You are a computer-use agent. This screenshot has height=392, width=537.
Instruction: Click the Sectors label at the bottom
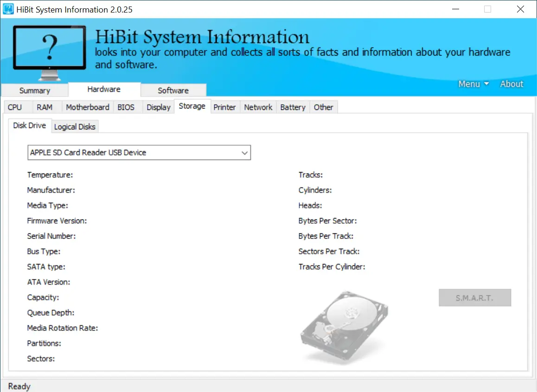pyautogui.click(x=41, y=359)
